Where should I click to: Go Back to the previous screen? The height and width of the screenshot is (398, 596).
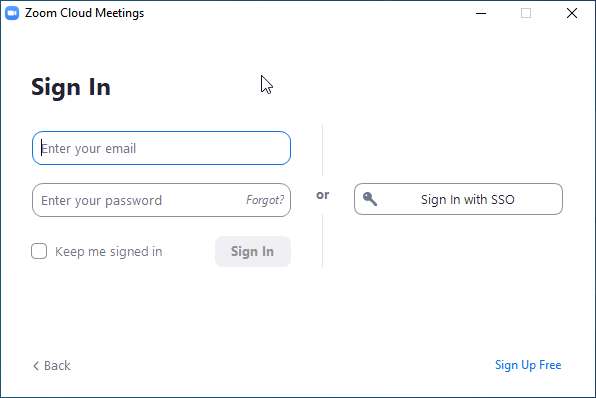(x=52, y=366)
